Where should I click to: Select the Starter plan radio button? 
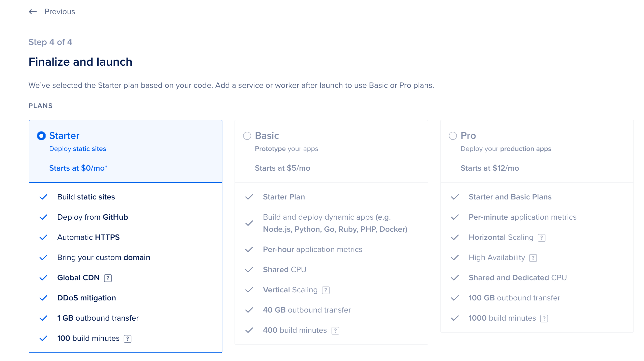coord(41,136)
